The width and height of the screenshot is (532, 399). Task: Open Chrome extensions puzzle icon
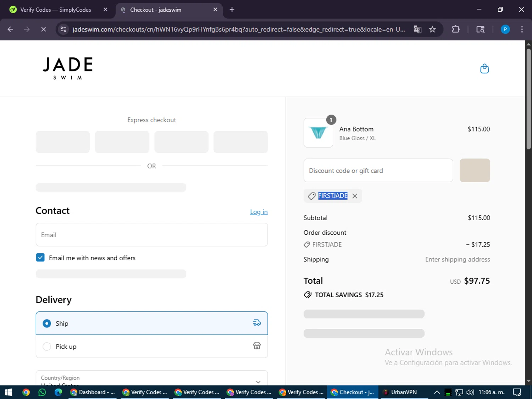click(456, 29)
